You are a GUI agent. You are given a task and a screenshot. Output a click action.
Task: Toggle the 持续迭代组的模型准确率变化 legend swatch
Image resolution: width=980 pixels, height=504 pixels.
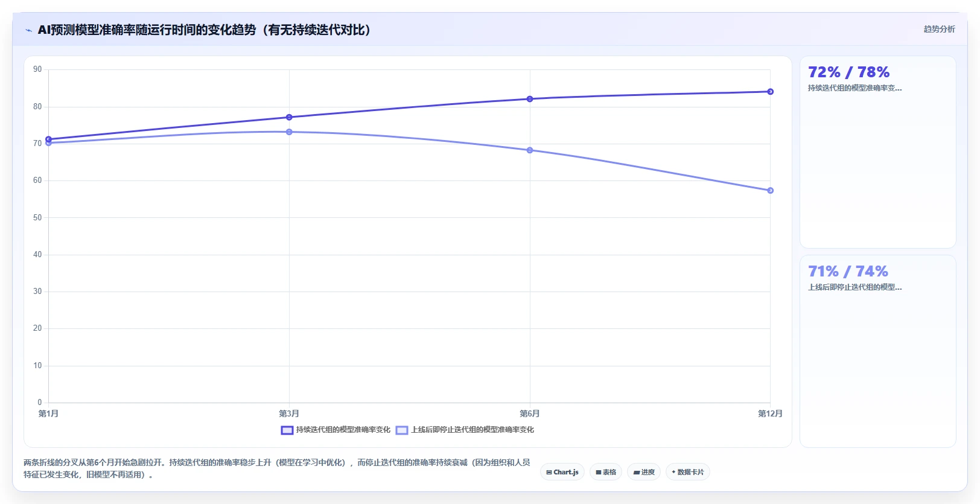point(287,430)
